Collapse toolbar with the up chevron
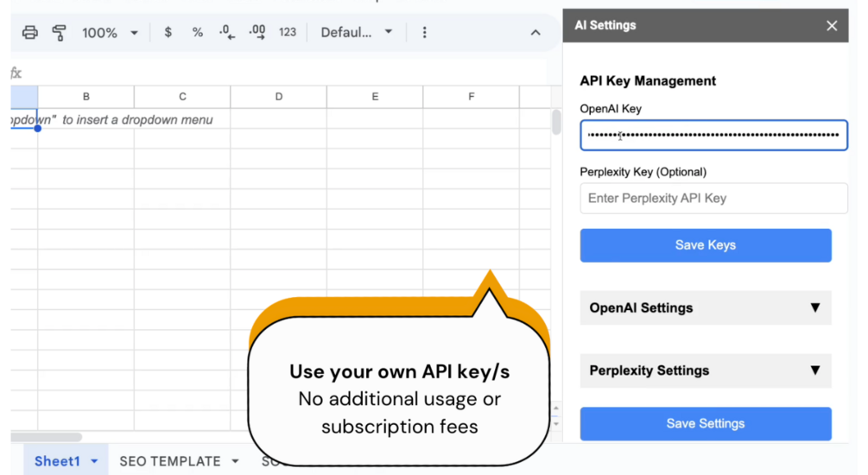 pyautogui.click(x=535, y=33)
